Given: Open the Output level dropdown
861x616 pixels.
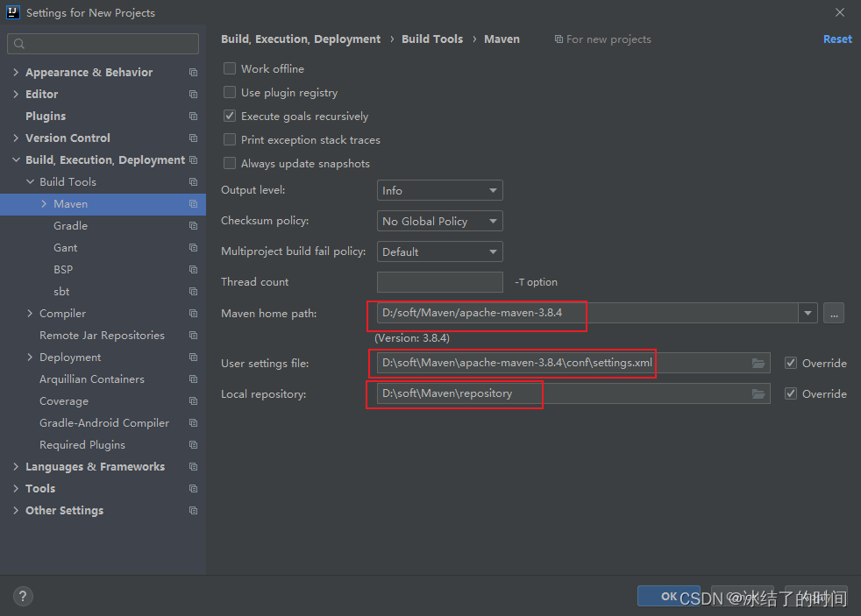Looking at the screenshot, I should coord(440,190).
